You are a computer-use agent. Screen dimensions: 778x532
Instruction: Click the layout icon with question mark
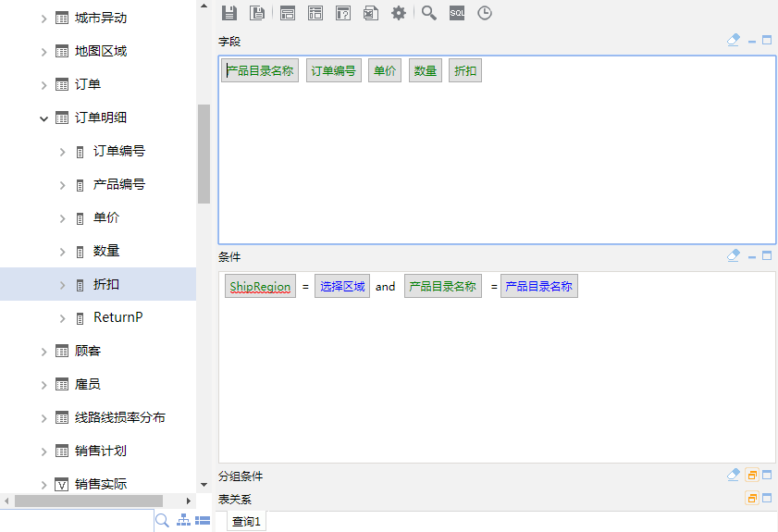pos(343,13)
